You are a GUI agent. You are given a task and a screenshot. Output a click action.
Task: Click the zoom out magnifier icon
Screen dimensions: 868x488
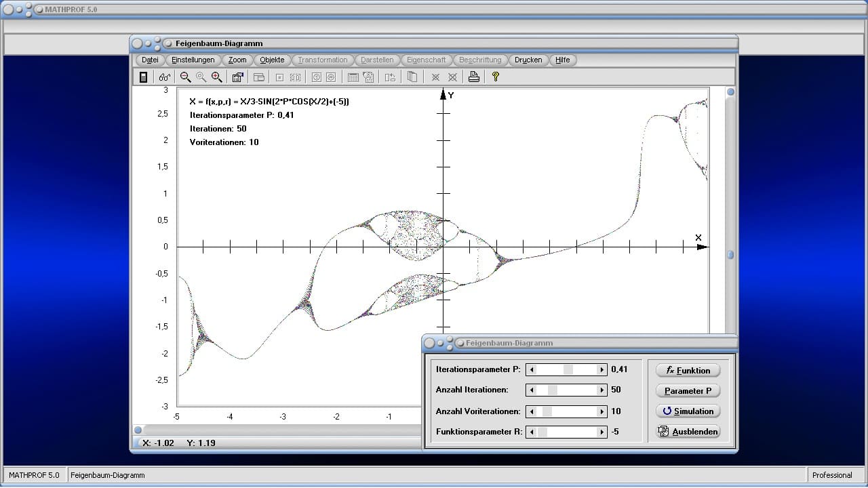coord(185,77)
